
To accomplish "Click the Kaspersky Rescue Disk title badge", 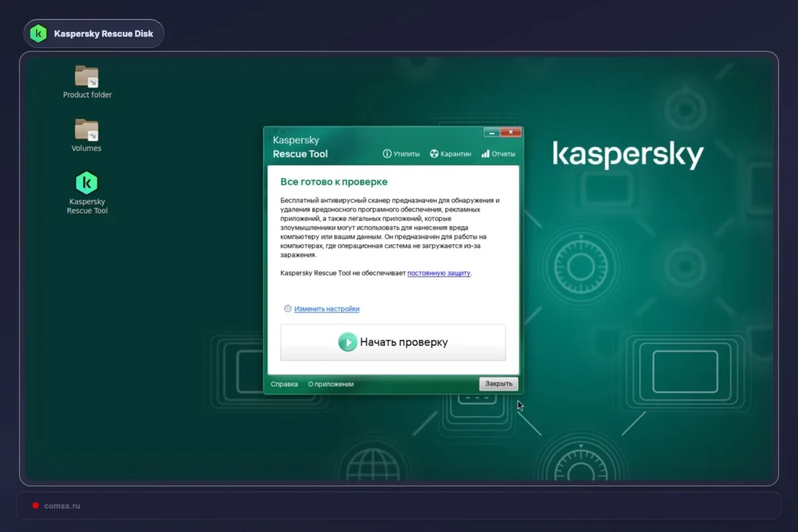I will point(94,33).
